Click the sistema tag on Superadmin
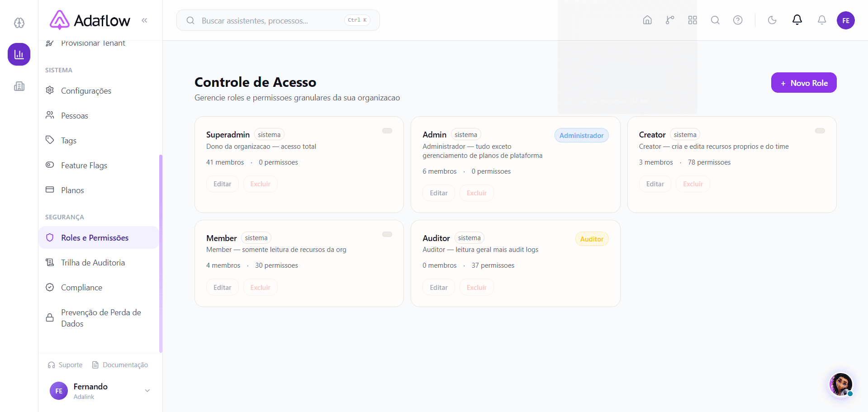 coord(269,135)
